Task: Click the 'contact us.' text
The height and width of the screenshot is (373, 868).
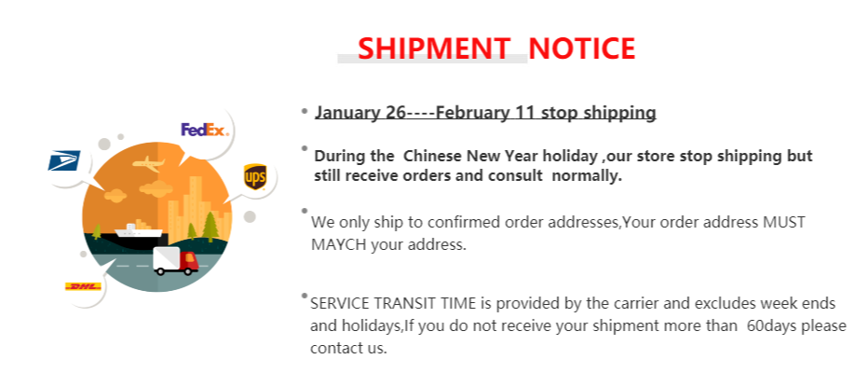Action: tap(348, 348)
